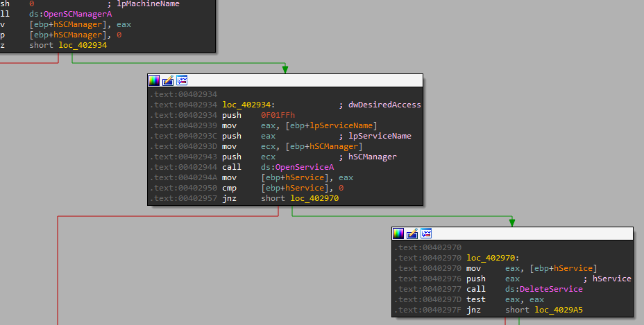Click edit comment icon on loc_402934 block
The height and width of the screenshot is (325, 644).
pos(168,80)
